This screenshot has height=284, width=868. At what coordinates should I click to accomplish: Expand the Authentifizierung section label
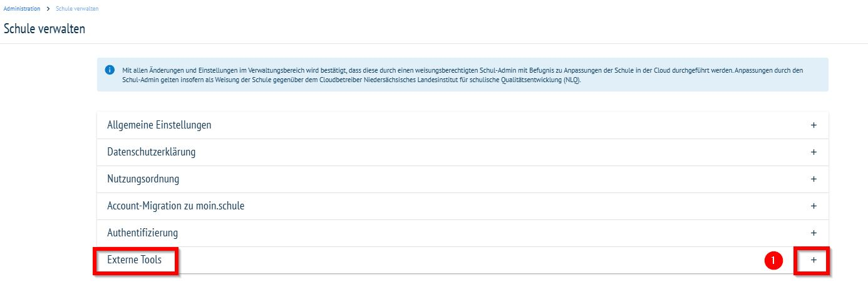tap(142, 233)
